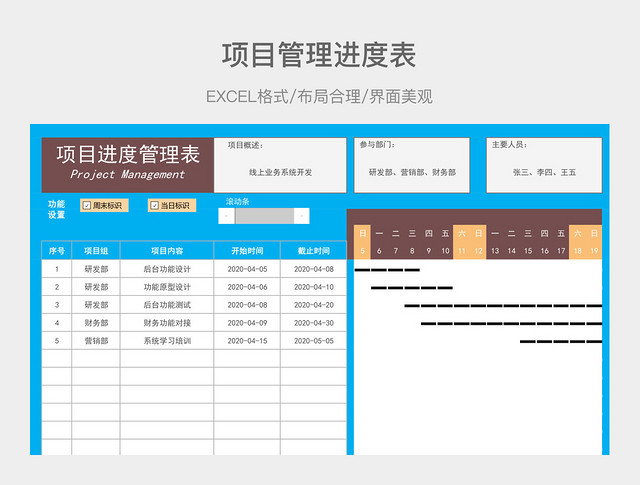Click the 项目进度管理表 title banner
The image size is (640, 485).
(x=128, y=165)
